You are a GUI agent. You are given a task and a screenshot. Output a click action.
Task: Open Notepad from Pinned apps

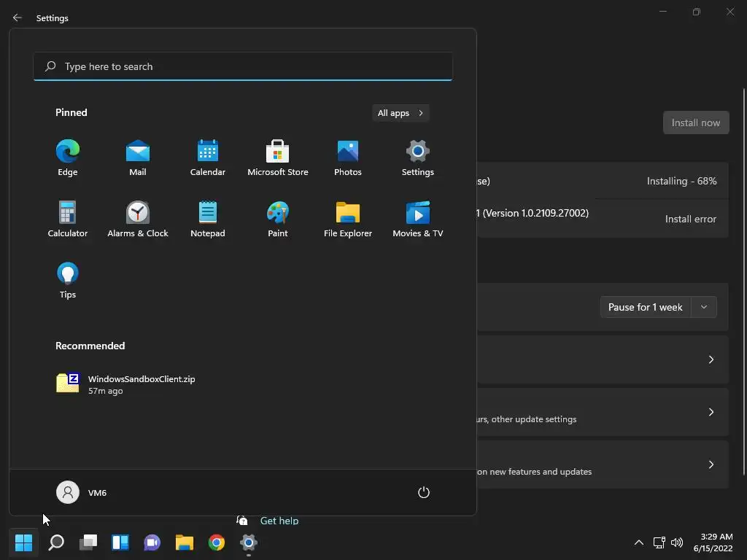[x=208, y=219]
